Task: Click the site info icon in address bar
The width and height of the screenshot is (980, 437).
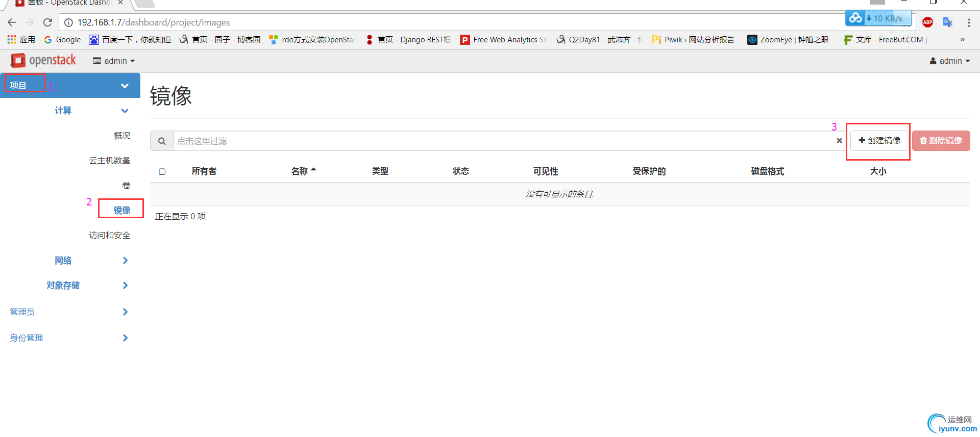Action: (x=68, y=22)
